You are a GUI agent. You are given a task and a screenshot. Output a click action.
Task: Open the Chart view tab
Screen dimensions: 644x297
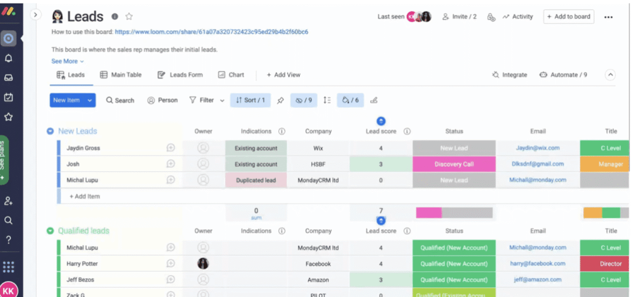[231, 75]
